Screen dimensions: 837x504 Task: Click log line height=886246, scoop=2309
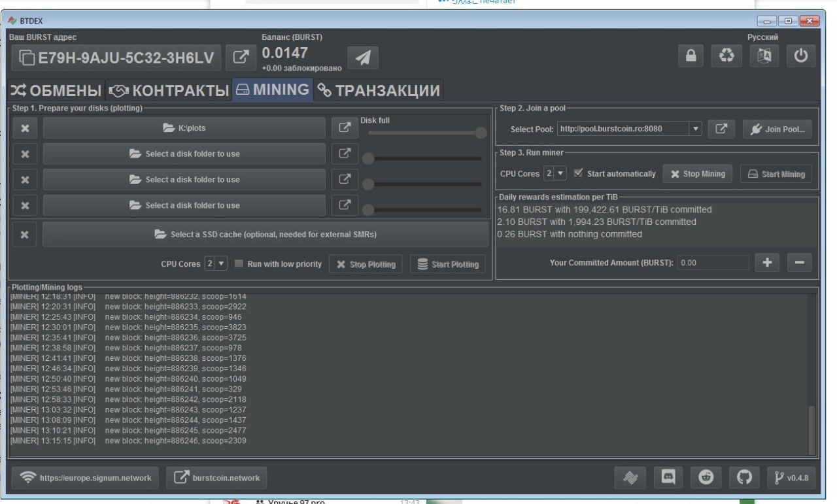pyautogui.click(x=128, y=441)
